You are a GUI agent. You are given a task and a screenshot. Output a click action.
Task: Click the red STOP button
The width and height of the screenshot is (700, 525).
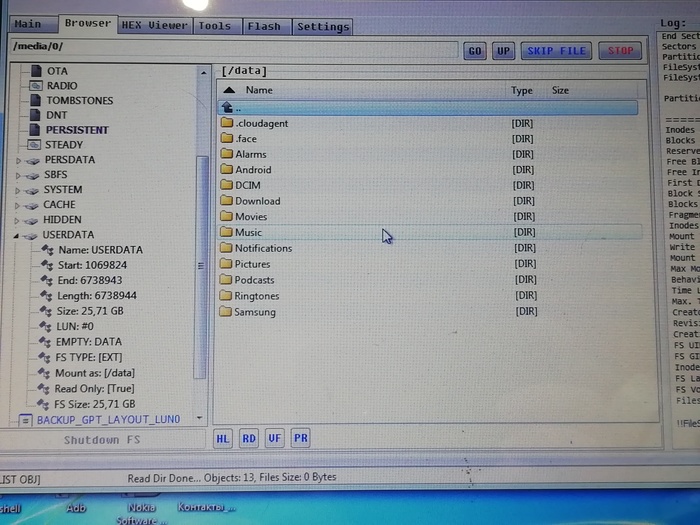[620, 50]
